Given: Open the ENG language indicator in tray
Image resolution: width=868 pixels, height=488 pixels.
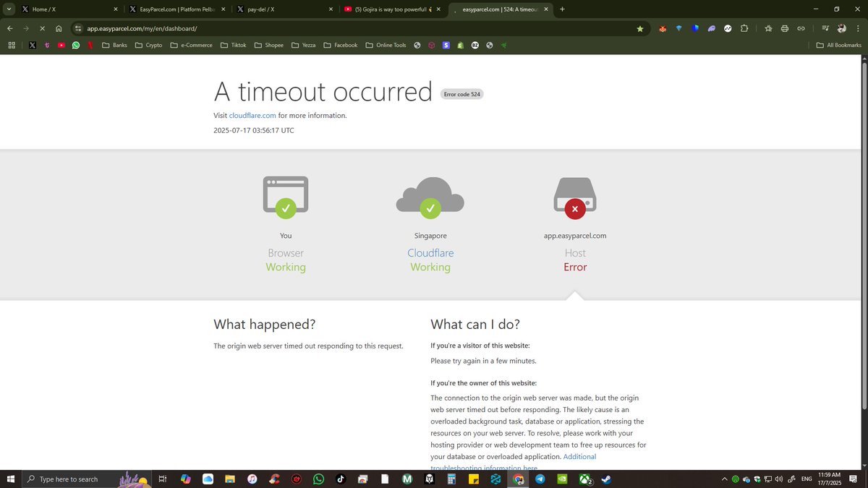Looking at the screenshot, I should (x=807, y=479).
